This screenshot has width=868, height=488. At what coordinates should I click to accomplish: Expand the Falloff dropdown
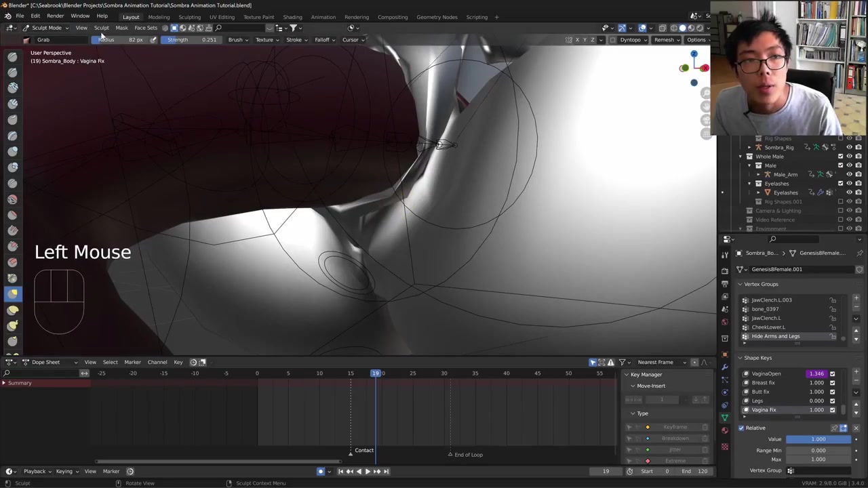pos(324,39)
